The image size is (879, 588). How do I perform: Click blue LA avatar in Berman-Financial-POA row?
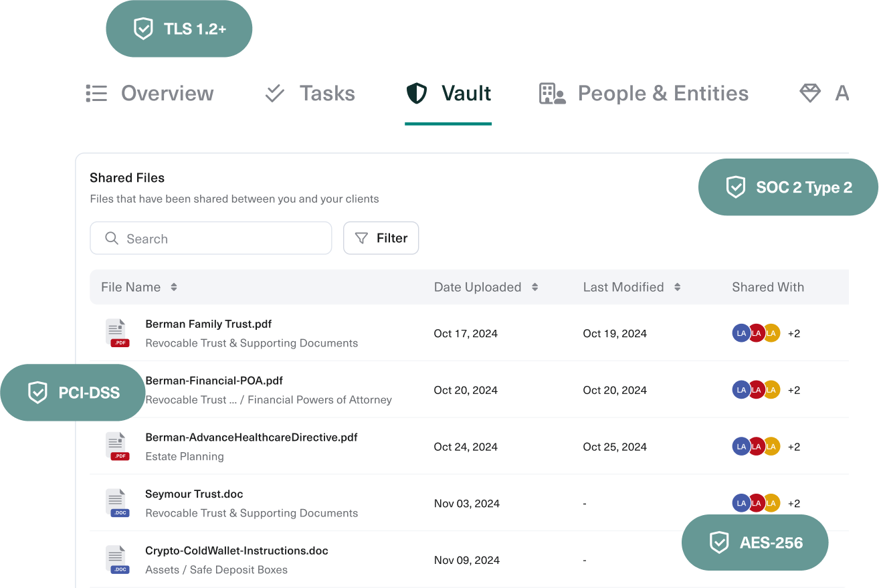point(741,390)
